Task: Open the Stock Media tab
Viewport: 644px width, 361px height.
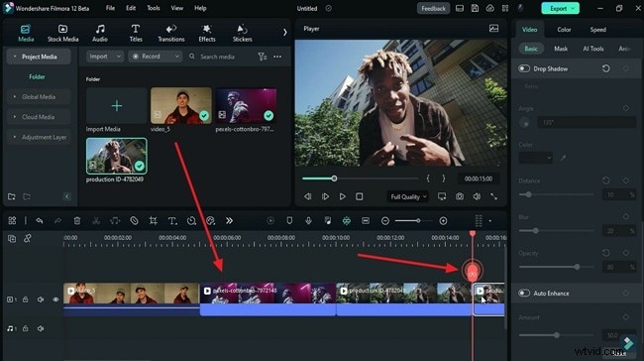Action: pyautogui.click(x=62, y=33)
